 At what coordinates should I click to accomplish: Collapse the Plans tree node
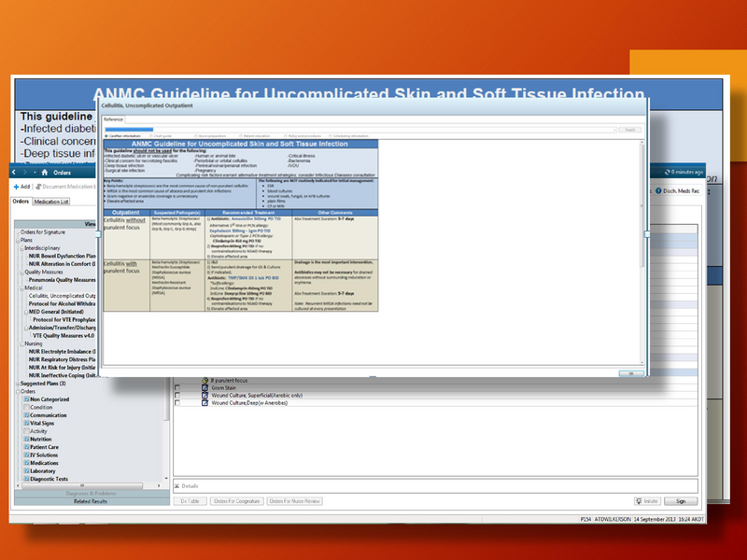tap(18, 241)
